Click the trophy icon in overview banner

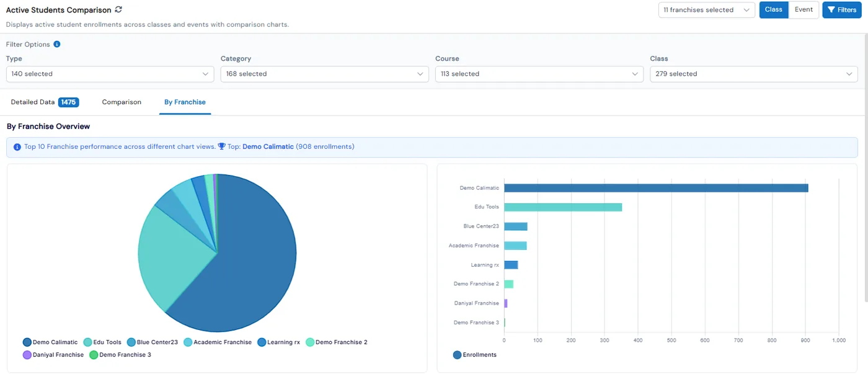[222, 147]
